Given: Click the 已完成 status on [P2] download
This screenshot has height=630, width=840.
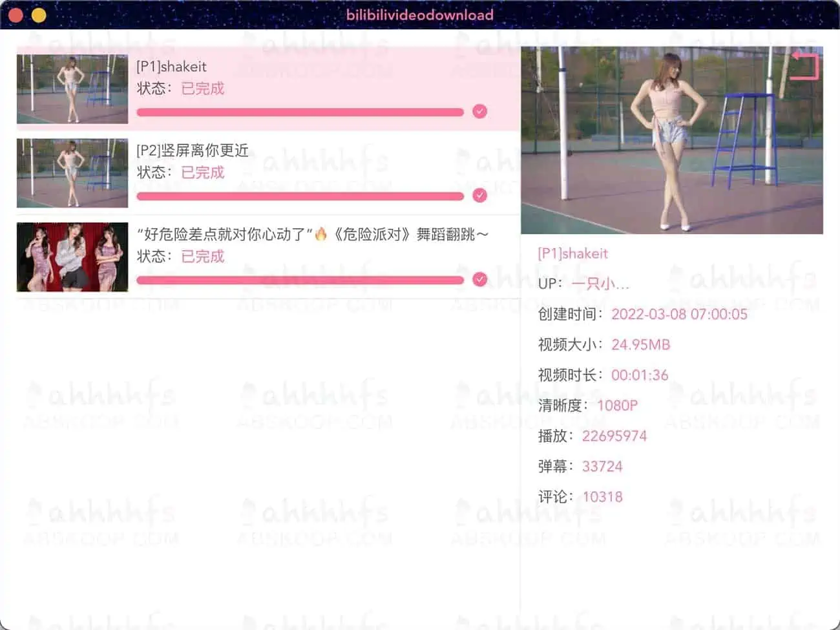Looking at the screenshot, I should coord(202,172).
